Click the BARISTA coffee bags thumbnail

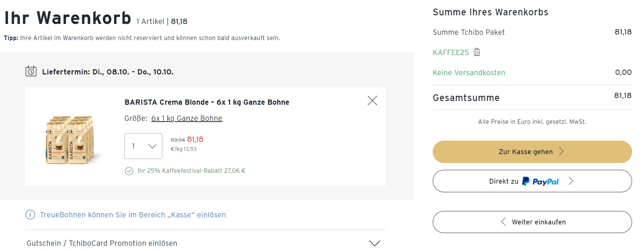click(70, 140)
